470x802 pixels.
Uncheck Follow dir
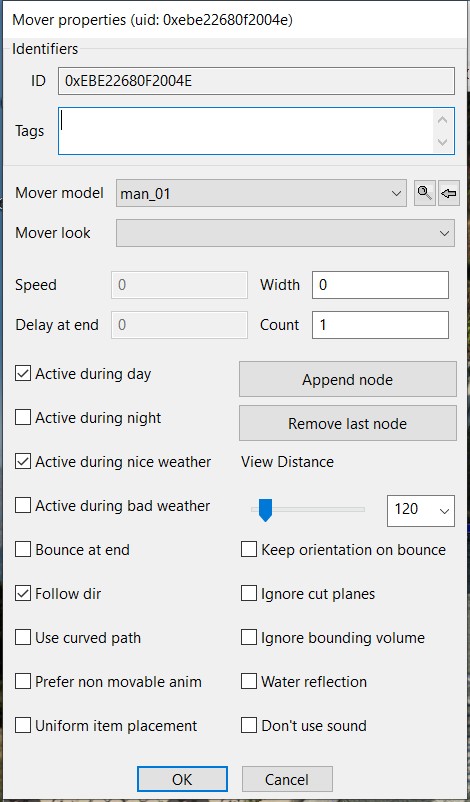coord(23,594)
